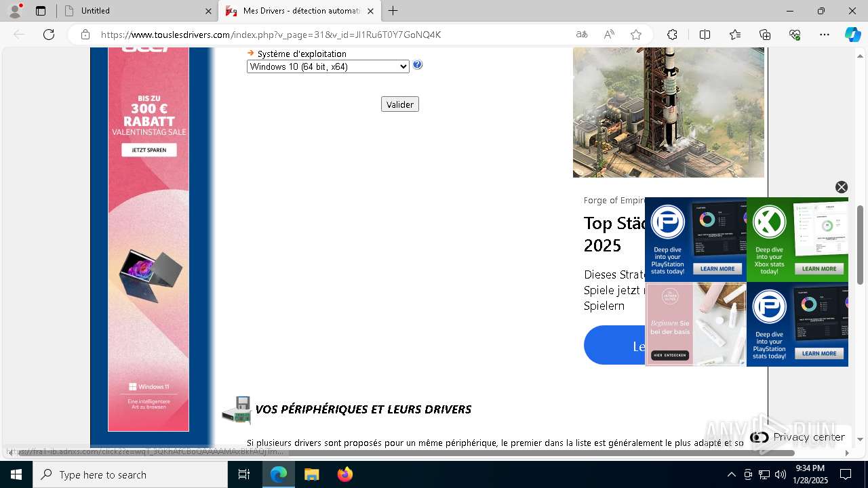868x488 pixels.
Task: Open Favorites list icon
Action: 735,35
